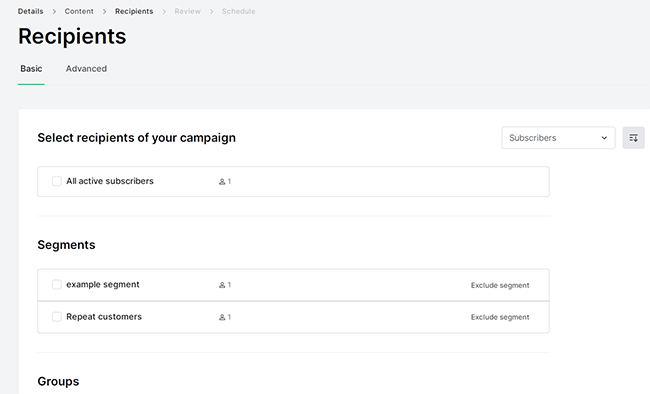Go to Details breadcrumb step

[30, 11]
